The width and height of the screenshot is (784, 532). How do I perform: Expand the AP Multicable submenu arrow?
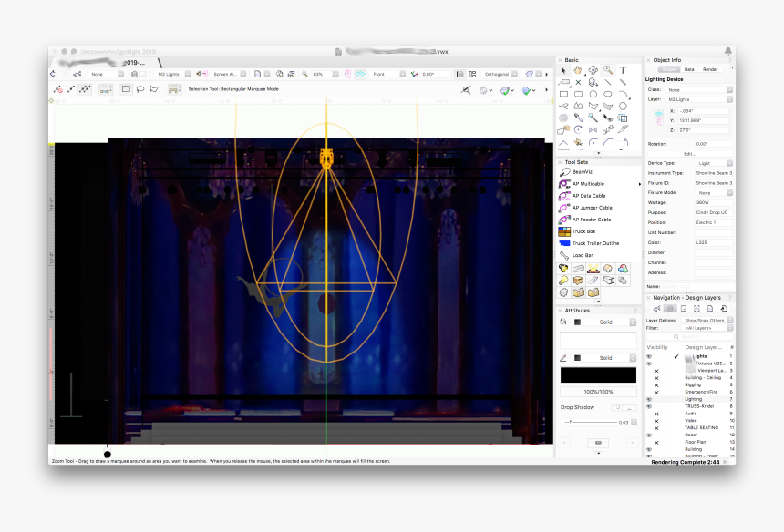click(x=639, y=184)
